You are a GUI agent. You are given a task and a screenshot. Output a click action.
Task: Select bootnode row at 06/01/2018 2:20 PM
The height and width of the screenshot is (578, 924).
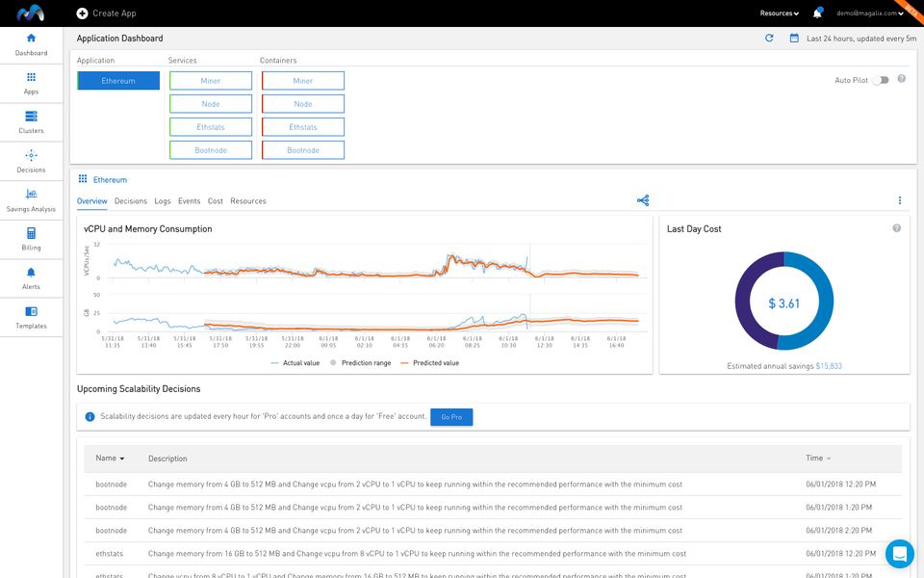click(493, 530)
